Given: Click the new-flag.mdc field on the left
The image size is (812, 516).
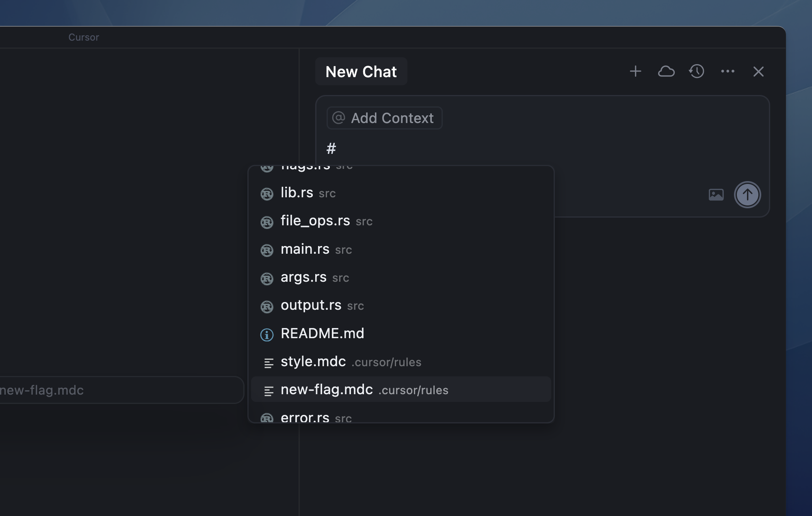Looking at the screenshot, I should click(122, 390).
